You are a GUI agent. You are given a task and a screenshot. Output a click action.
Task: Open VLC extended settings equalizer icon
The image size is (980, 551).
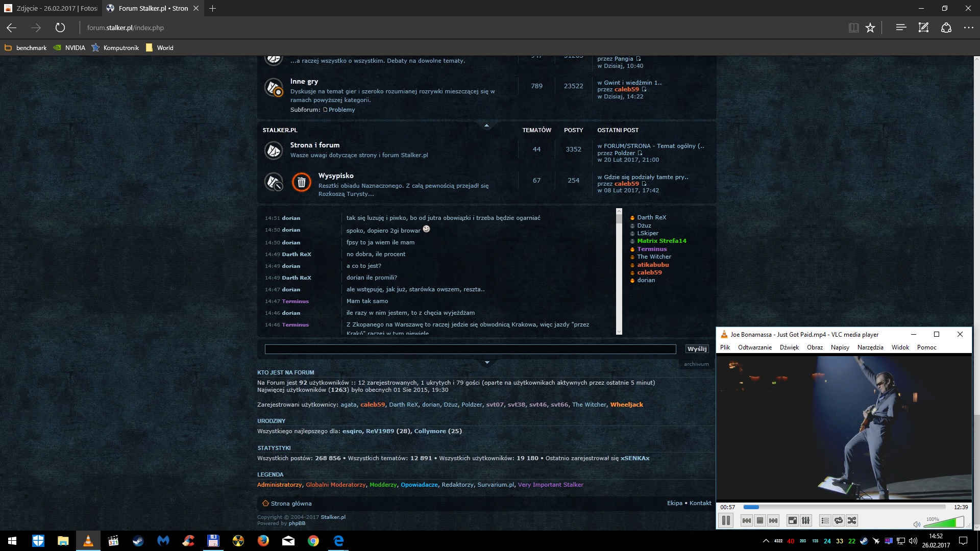coord(805,520)
